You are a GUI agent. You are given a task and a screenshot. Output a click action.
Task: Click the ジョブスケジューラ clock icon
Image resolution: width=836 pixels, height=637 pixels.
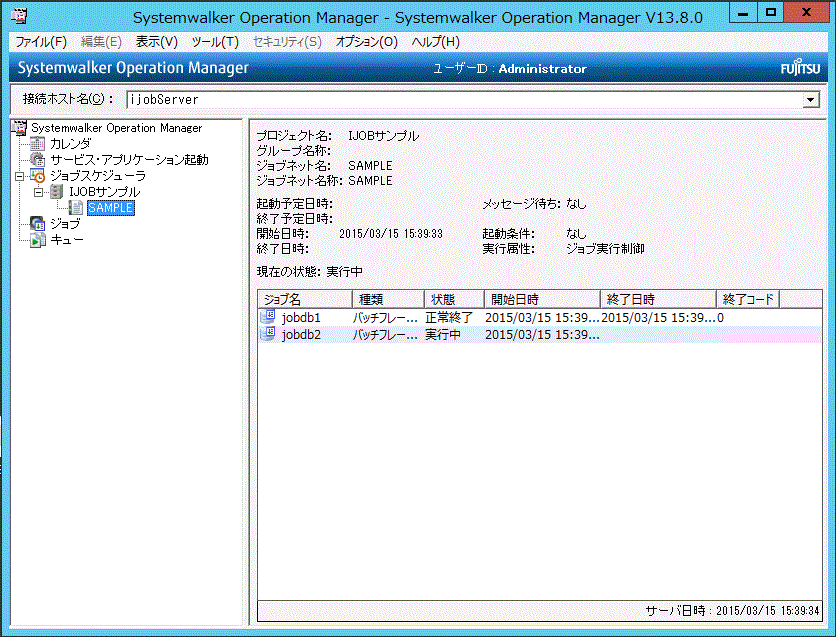pyautogui.click(x=38, y=175)
